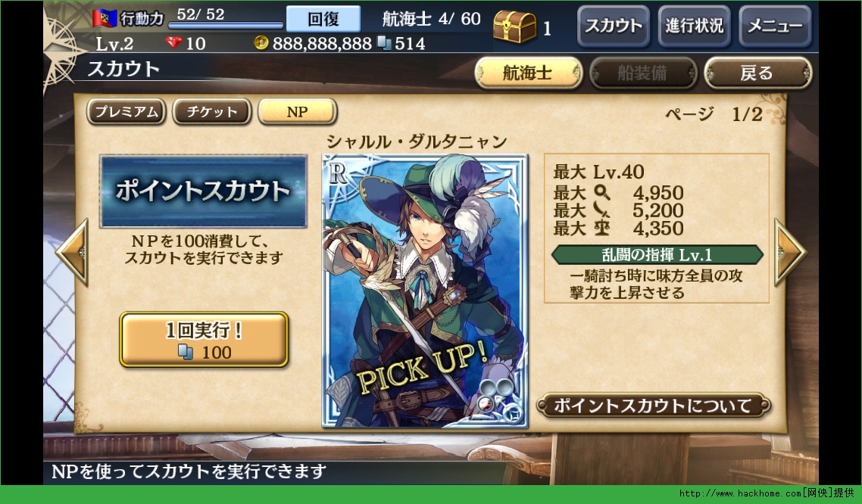This screenshot has width=862, height=504.
Task: Select the NP scout tab
Action: (298, 111)
